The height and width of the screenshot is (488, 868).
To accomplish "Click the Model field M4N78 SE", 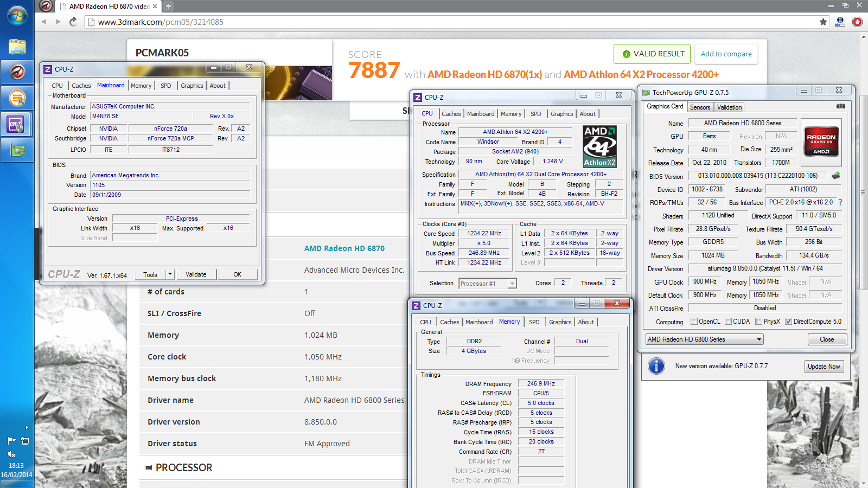I will point(141,116).
